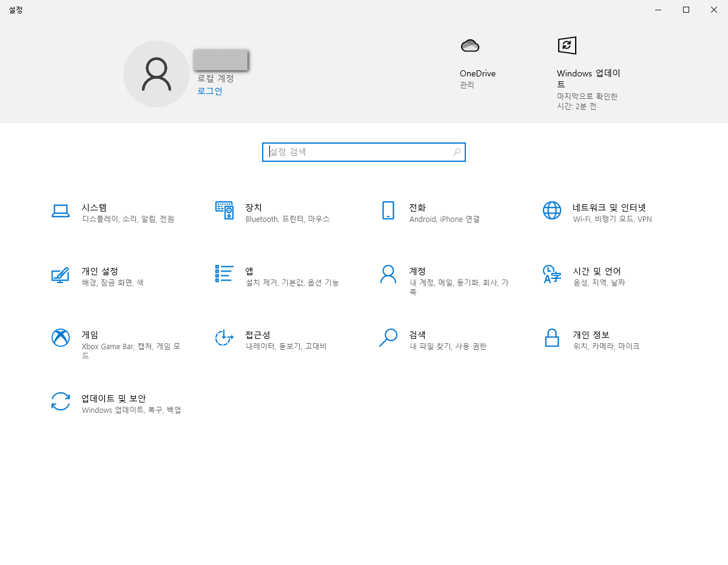728x565 pixels.
Task: Click the 로그인 link under account name
Action: tap(210, 91)
